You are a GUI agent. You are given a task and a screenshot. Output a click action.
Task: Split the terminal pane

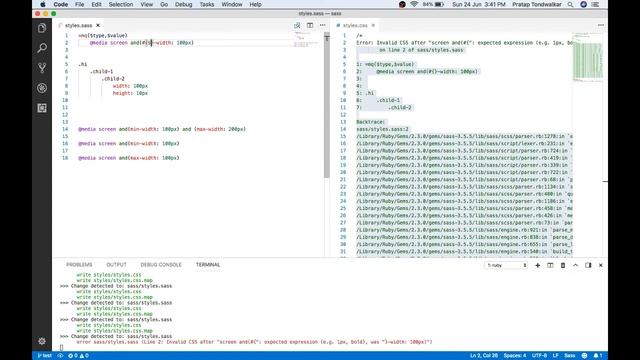(550, 265)
